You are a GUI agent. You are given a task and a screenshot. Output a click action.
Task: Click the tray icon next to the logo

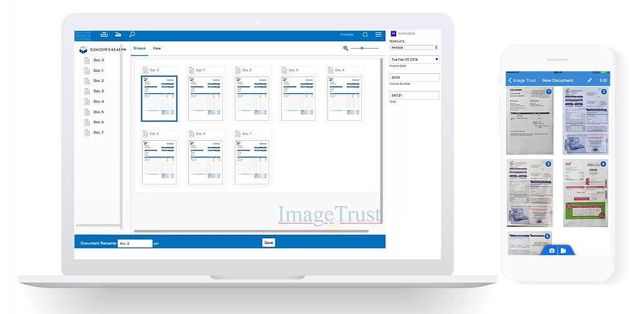tap(105, 34)
